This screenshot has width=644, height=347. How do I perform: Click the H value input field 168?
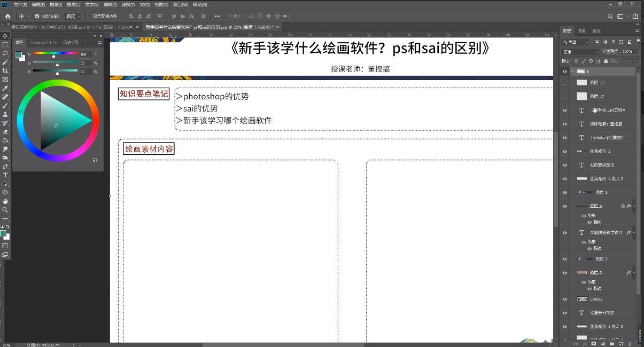pos(86,54)
